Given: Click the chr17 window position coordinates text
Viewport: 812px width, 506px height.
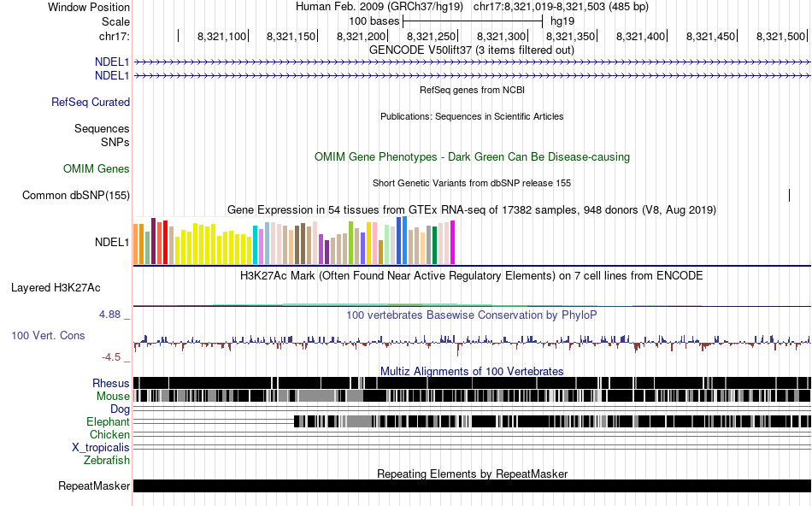Looking at the screenshot, I should pyautogui.click(x=561, y=7).
